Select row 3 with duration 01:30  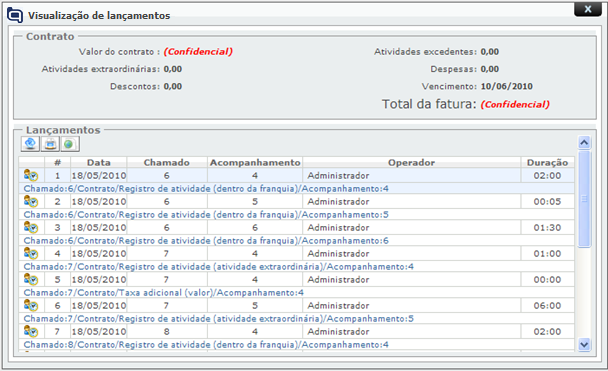[x=297, y=228]
